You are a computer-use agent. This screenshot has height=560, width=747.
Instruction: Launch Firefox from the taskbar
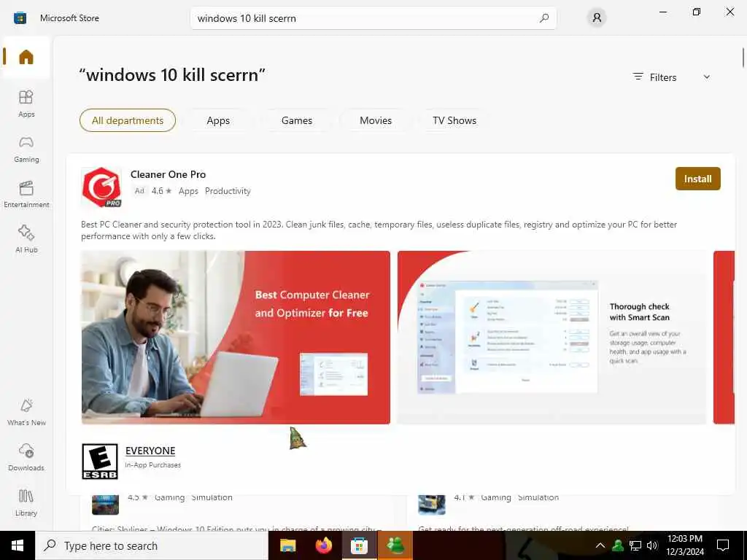click(323, 545)
